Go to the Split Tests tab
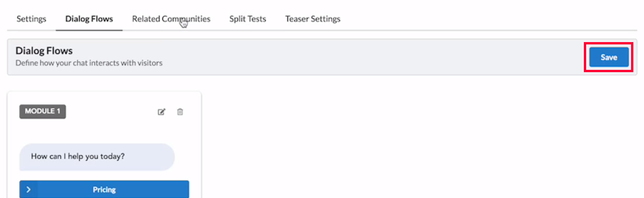This screenshot has width=644, height=198. [x=248, y=19]
